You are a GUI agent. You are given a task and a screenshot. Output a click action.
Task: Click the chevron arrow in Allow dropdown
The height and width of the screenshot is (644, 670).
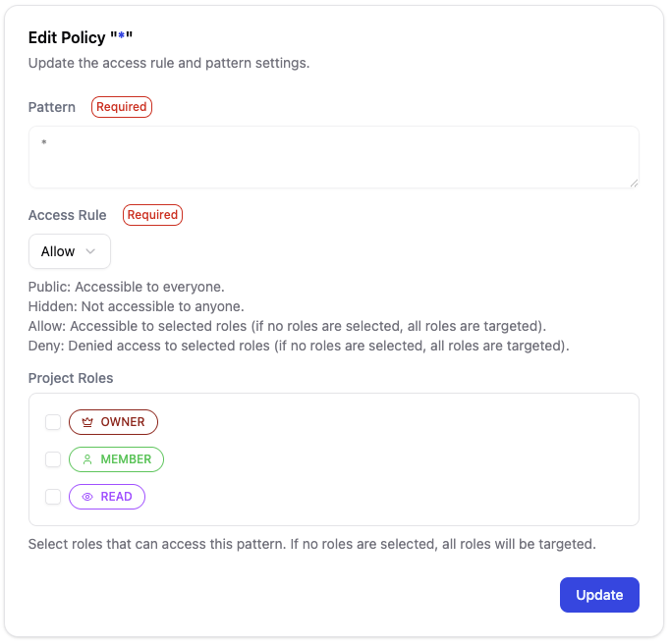pyautogui.click(x=91, y=251)
